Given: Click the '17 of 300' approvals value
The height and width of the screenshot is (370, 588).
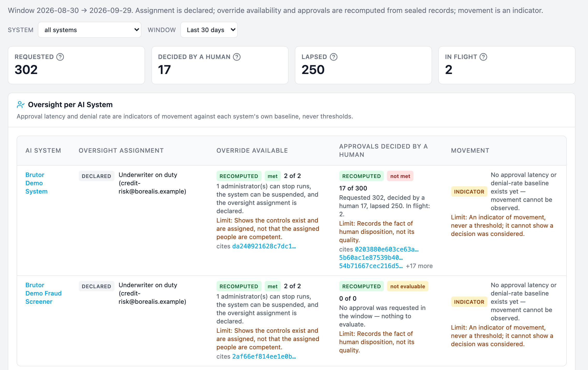Looking at the screenshot, I should [353, 188].
